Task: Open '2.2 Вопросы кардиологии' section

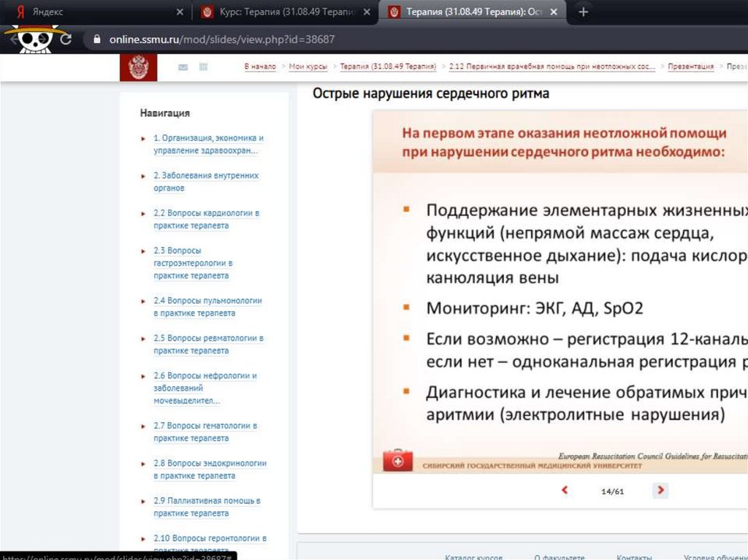Action: [207, 219]
